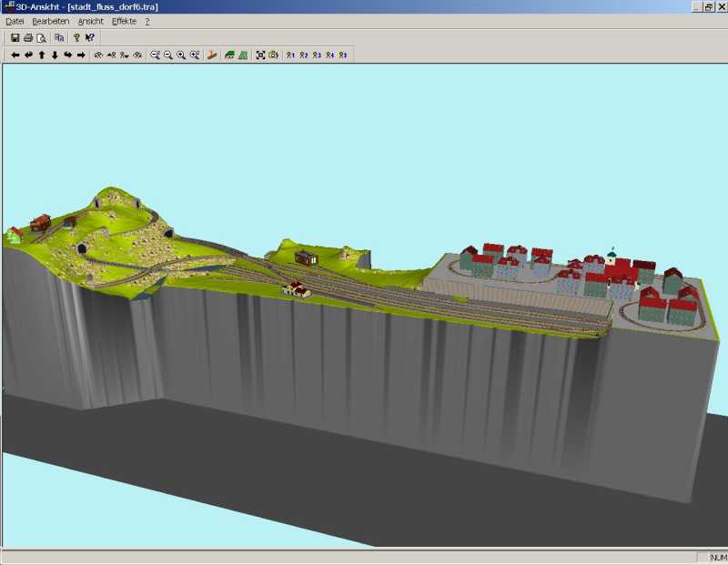
Task: Click the wooden track piece icon
Action: point(212,55)
